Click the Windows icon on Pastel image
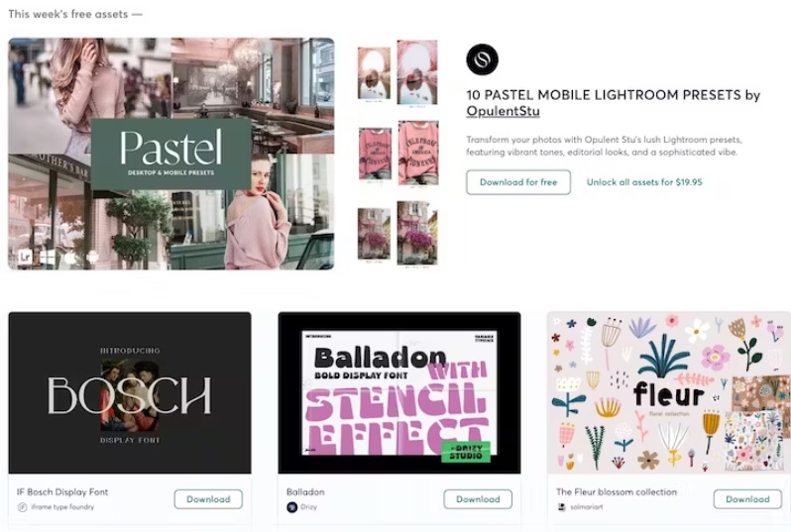Screen dimensions: 791x532 pyautogui.click(x=48, y=258)
